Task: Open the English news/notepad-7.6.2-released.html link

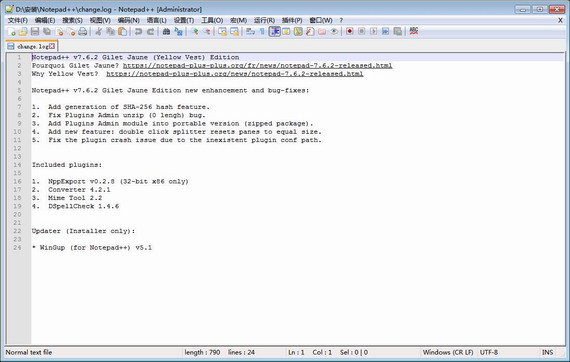Action: tap(234, 74)
